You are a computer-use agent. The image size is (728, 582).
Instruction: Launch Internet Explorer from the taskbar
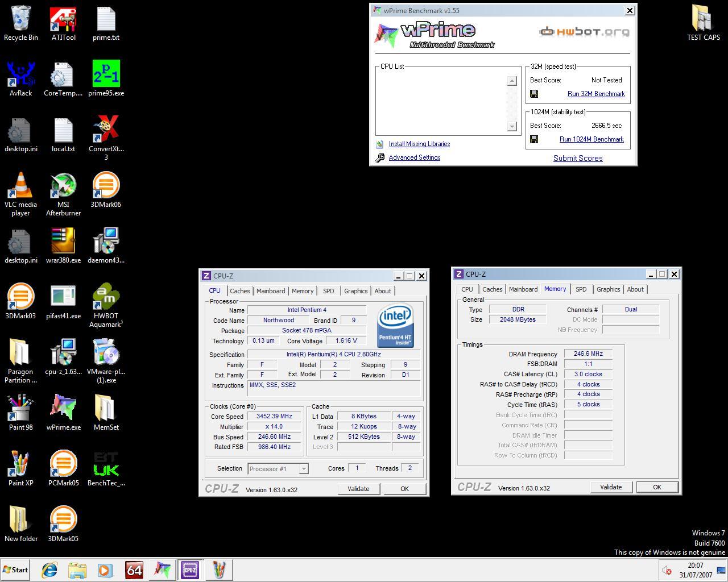[49, 570]
